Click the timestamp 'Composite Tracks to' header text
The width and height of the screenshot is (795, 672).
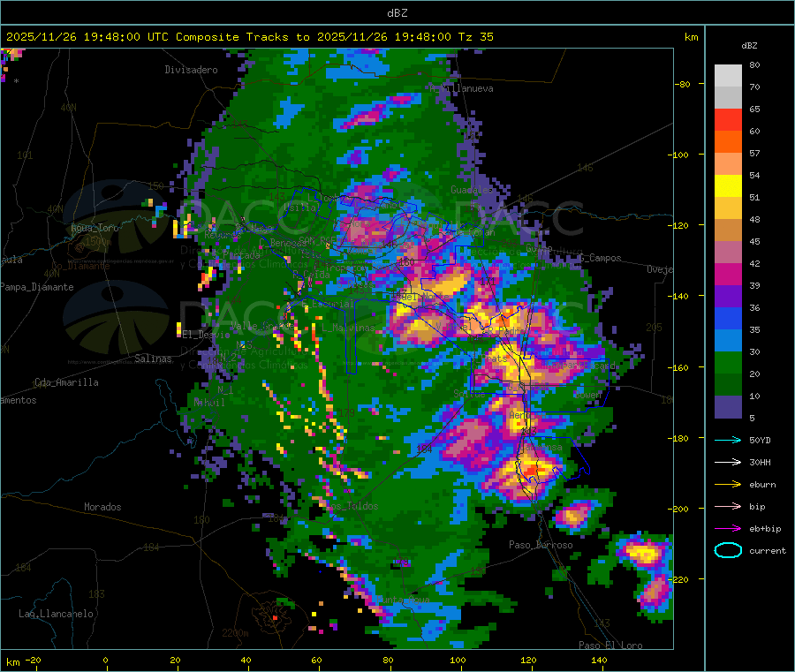pos(244,37)
